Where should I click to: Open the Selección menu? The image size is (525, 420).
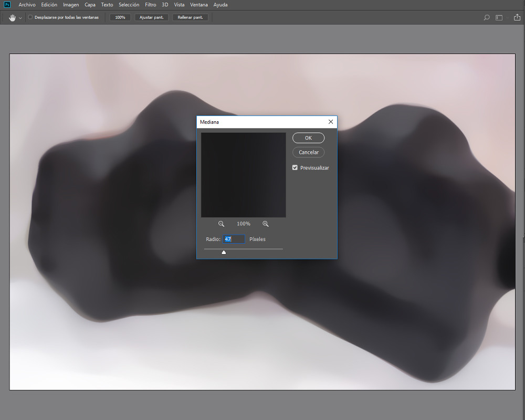(129, 5)
